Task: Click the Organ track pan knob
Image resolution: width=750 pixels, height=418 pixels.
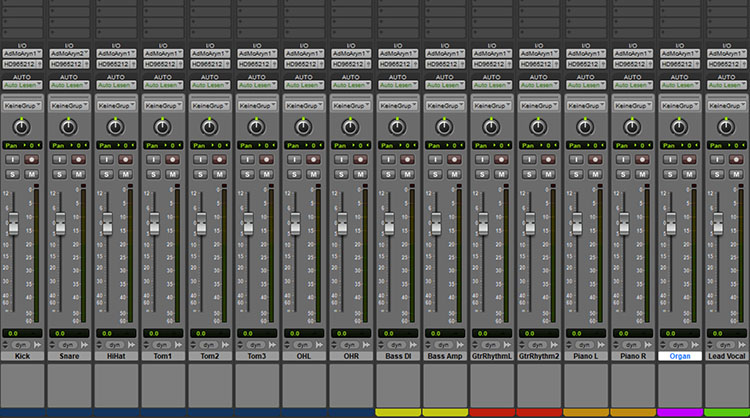Action: click(679, 127)
